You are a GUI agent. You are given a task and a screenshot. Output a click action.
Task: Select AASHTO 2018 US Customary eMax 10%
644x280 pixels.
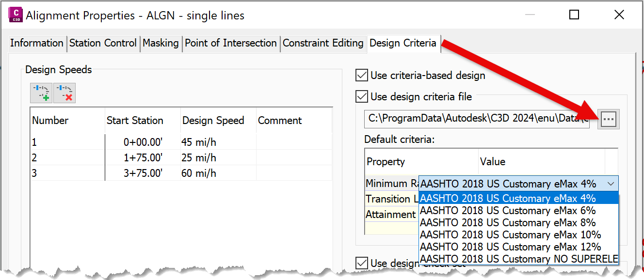(x=518, y=234)
